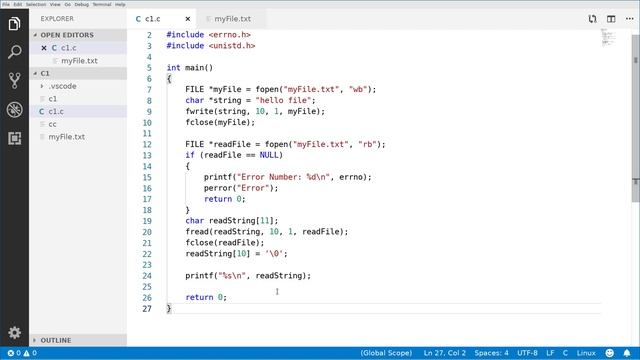Image resolution: width=640 pixels, height=360 pixels.
Task: Click the errors count in status bar
Action: (14, 353)
